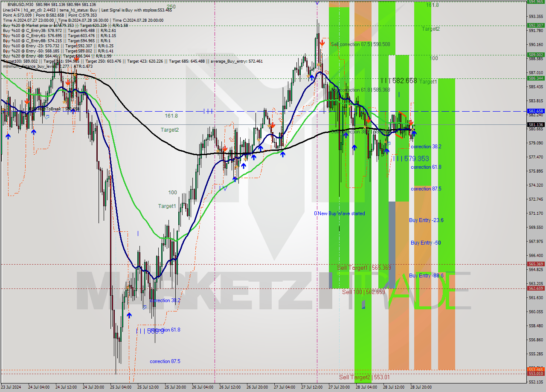Select the Sell correction 87.5 | 590.508 label

[x=360, y=44]
